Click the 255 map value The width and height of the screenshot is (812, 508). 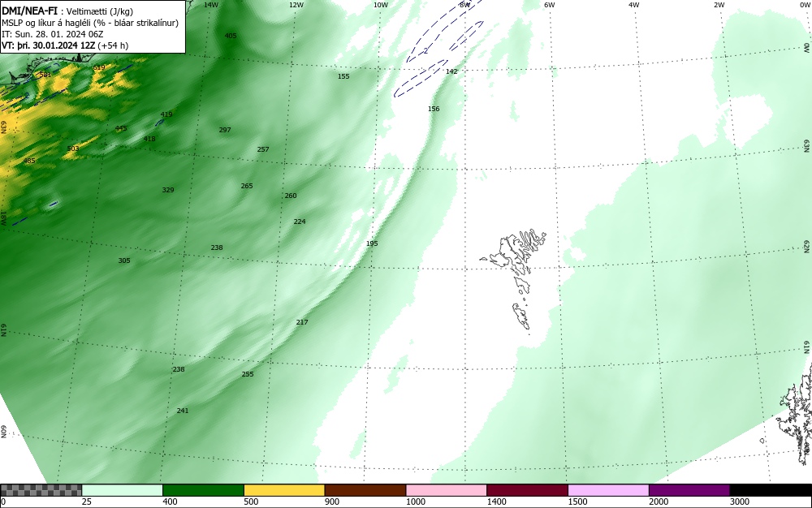tap(248, 374)
